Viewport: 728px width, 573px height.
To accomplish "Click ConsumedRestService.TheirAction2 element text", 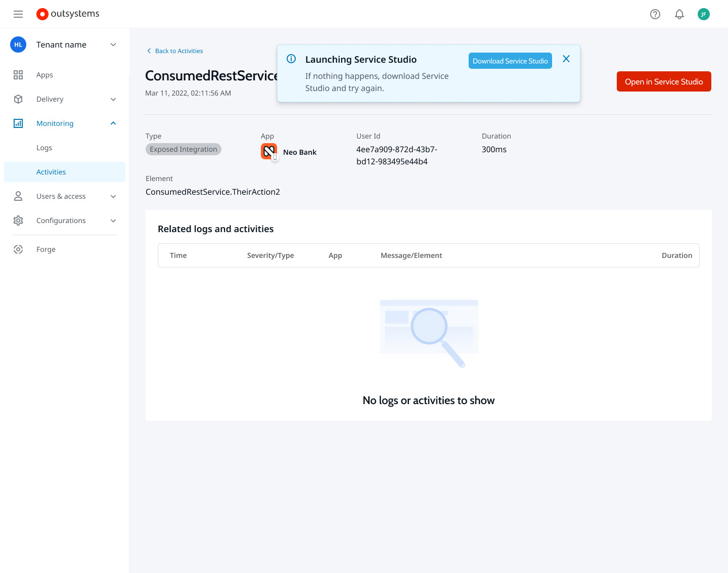I will (213, 192).
